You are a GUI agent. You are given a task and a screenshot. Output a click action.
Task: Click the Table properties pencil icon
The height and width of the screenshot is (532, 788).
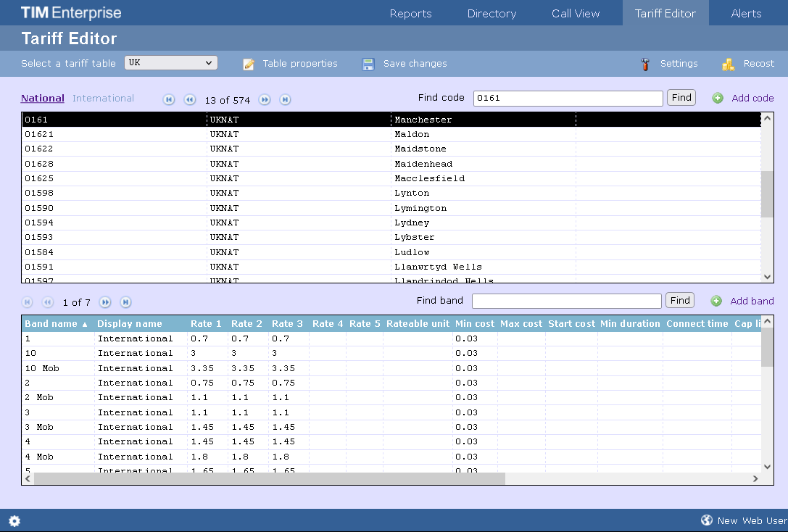(249, 64)
